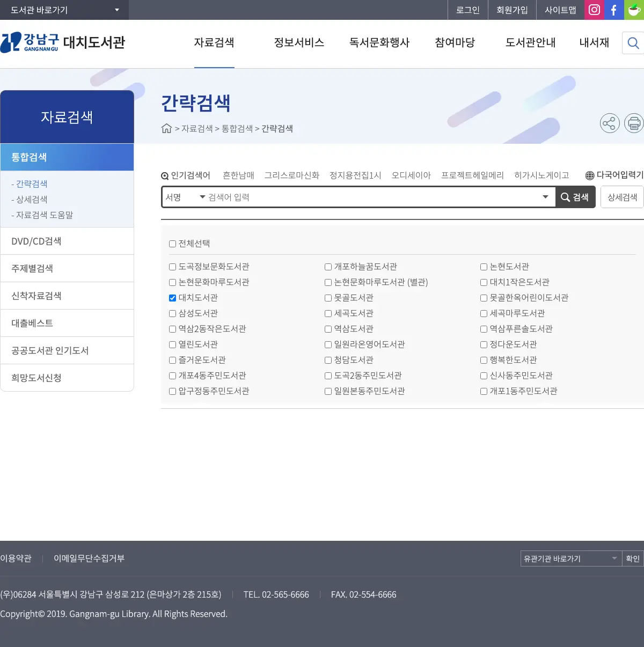Click popular keyword 그리스로마신화
The width and height of the screenshot is (644, 647).
(x=292, y=175)
